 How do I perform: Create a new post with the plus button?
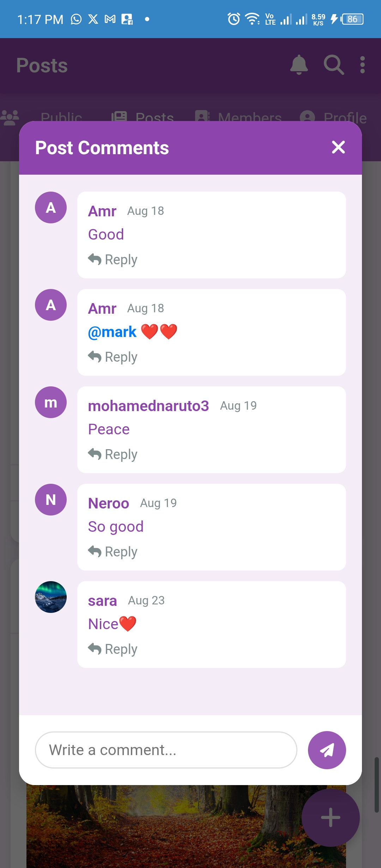click(330, 818)
